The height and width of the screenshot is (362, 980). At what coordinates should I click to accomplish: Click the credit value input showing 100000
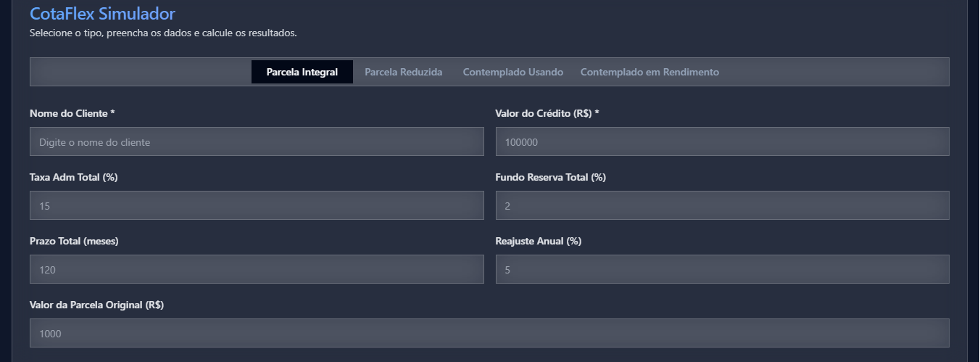[x=722, y=141]
